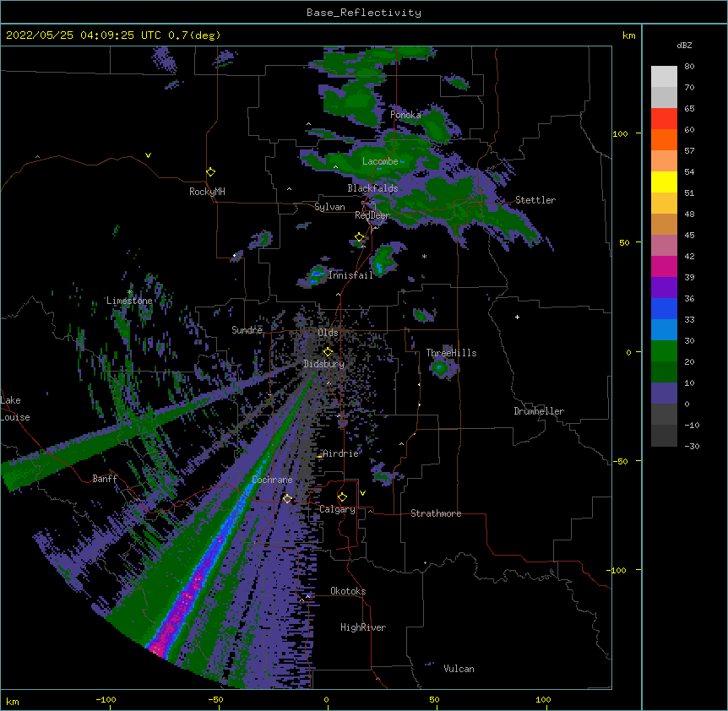
Task: Click the white plus marker north of Drumheller
Action: 517,317
